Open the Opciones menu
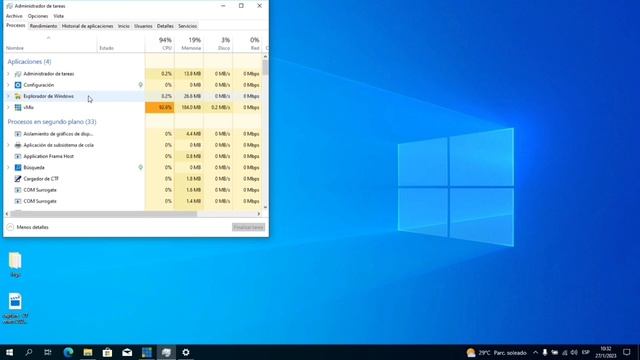This screenshot has width=640, height=360. [x=38, y=16]
